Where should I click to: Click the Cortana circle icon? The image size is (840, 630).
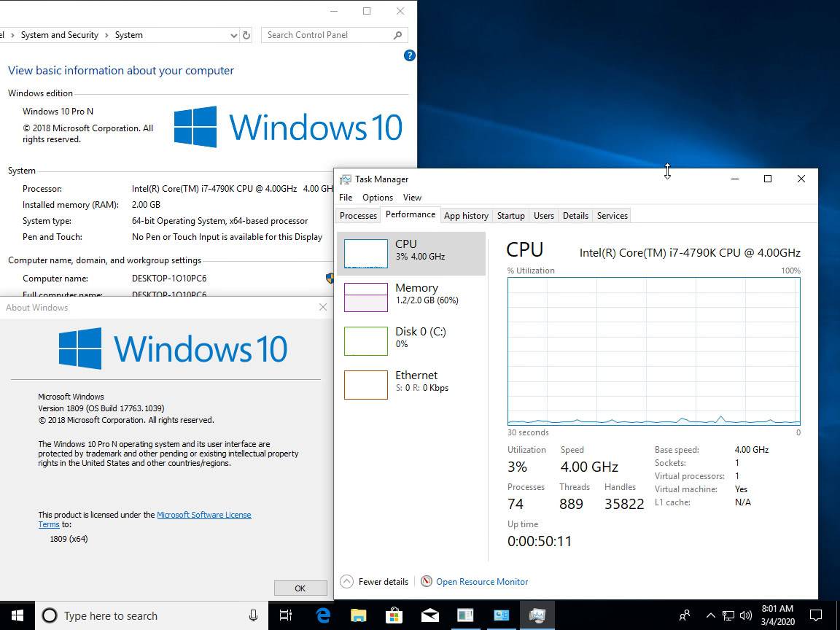(x=50, y=615)
